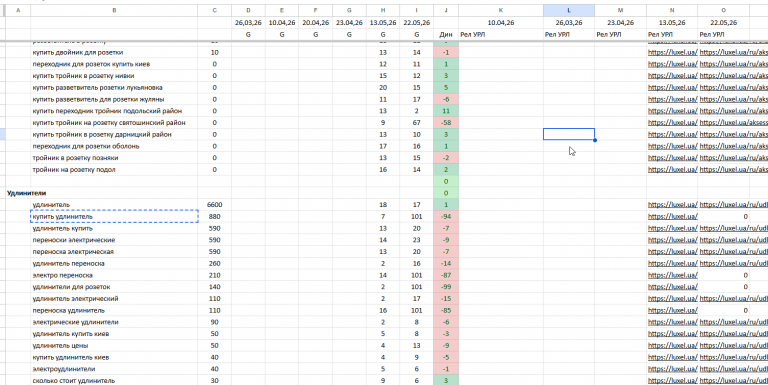Viewport: 768px width, 385px height.
Task: Select the cell электро переноска
Action: pos(114,275)
